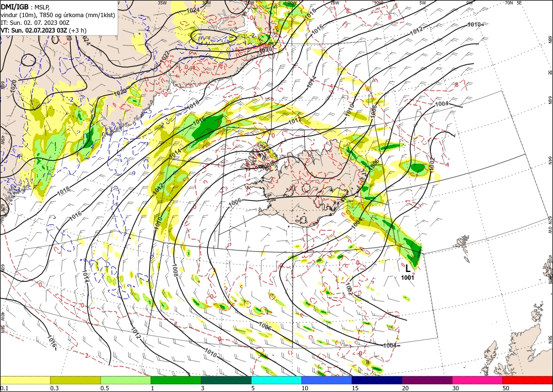This screenshot has height=392, width=553.
Task: Click the "5W" longitude label
Action: click(x=423, y=3)
